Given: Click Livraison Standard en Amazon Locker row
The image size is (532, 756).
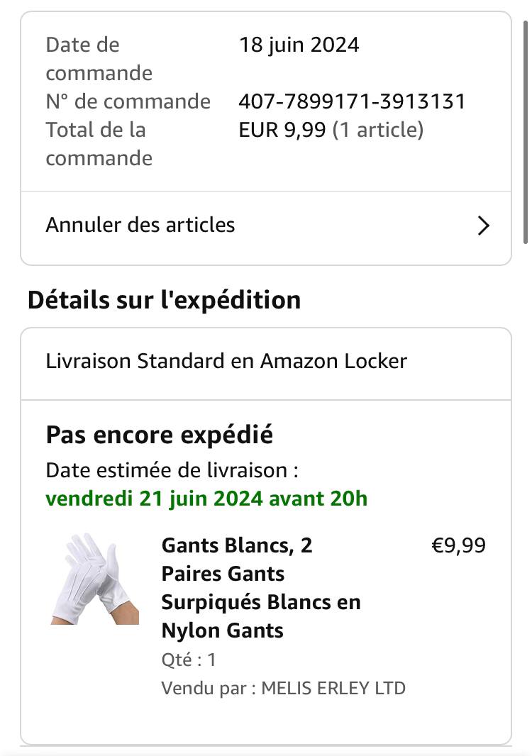Looking at the screenshot, I should click(x=226, y=361).
